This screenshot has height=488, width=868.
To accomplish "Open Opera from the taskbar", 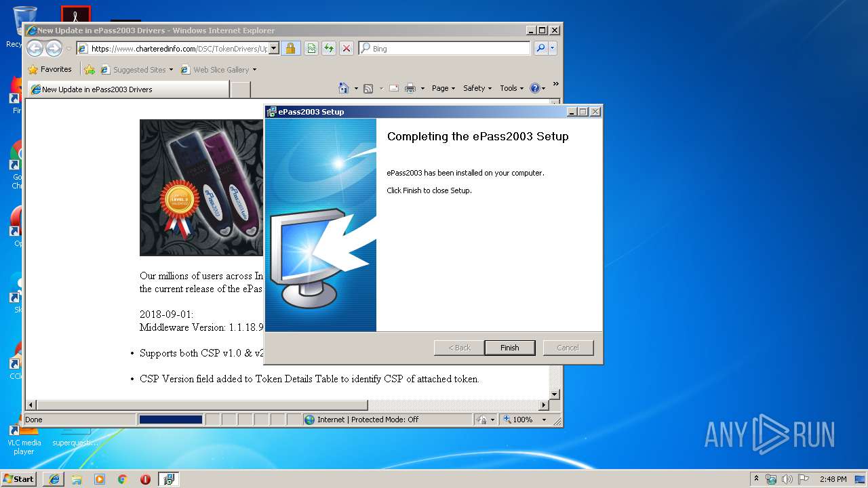I will tap(145, 479).
